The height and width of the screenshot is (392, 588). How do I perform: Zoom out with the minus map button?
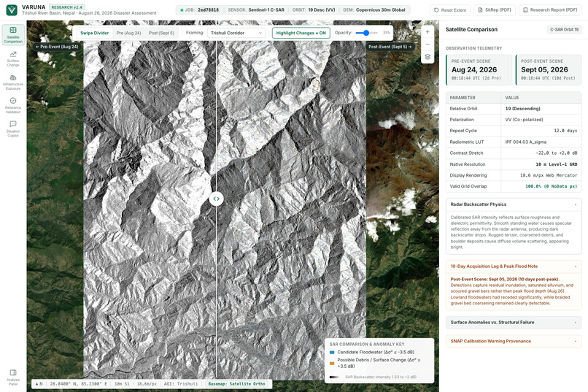pos(428,45)
